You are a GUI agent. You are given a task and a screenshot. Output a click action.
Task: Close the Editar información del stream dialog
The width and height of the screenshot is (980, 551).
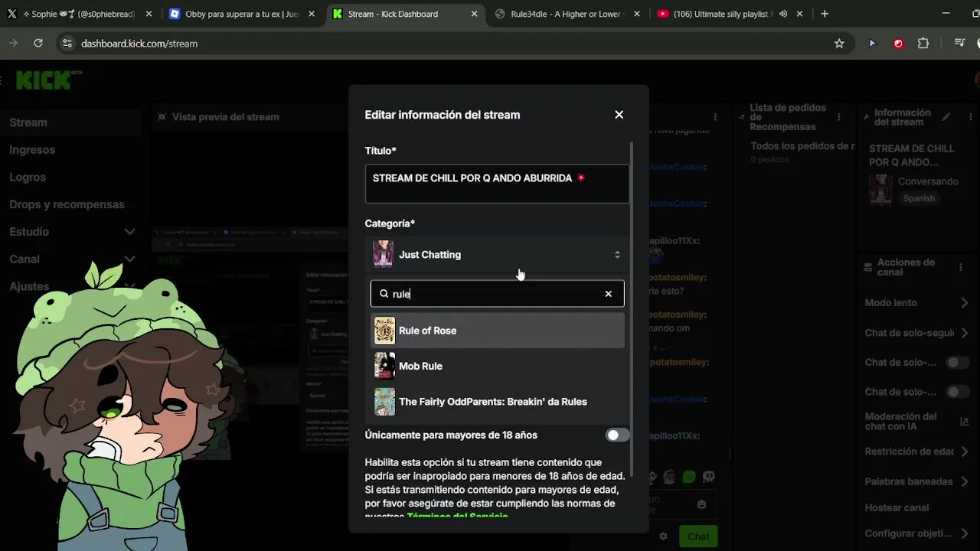click(x=619, y=115)
